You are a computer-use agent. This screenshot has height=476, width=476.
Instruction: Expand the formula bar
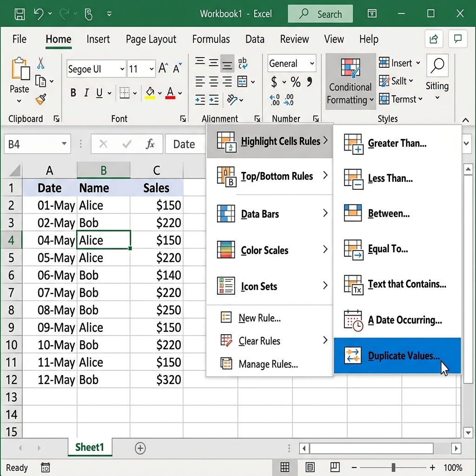click(467, 143)
